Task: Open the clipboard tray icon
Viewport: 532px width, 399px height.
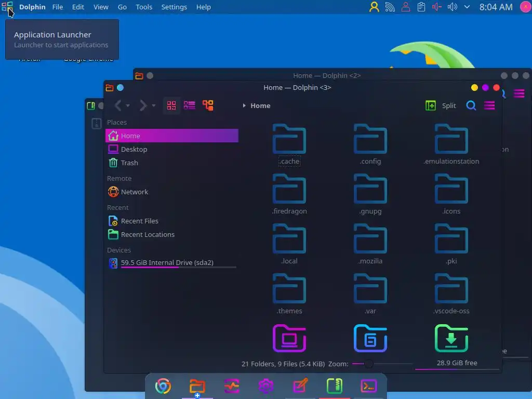Action: (421, 7)
